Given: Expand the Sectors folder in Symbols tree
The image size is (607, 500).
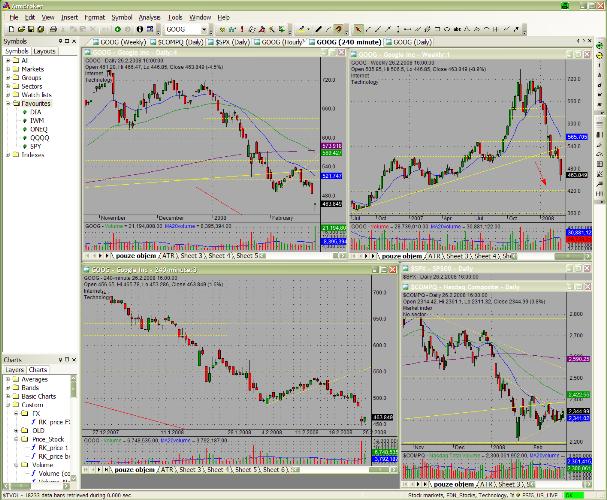Looking at the screenshot, I should coord(8,86).
